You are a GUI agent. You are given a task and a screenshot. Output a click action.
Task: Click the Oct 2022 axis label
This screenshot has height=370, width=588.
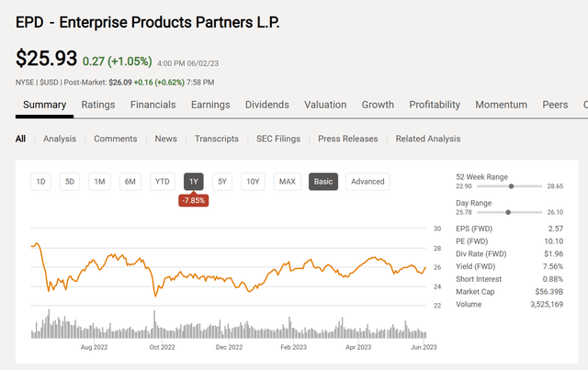[x=162, y=347]
